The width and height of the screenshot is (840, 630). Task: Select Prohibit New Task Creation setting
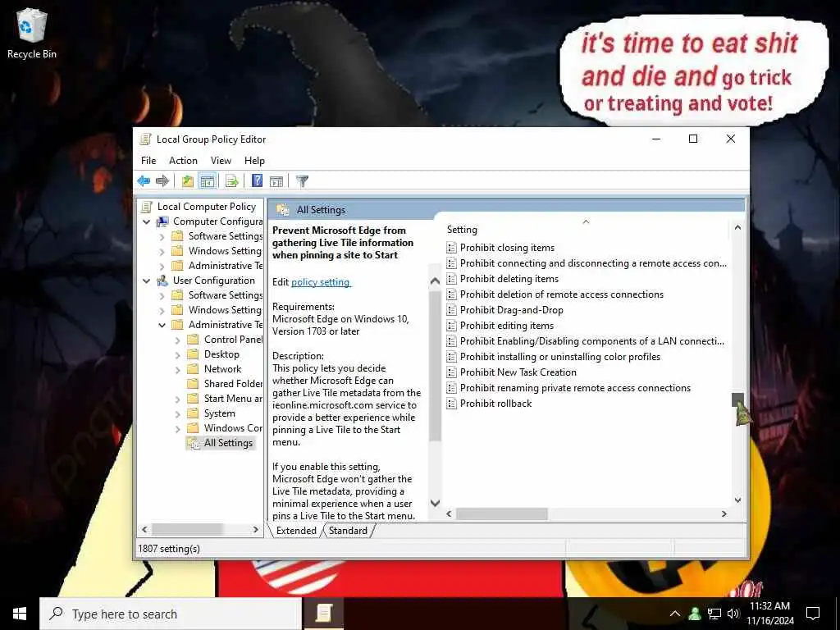point(518,372)
